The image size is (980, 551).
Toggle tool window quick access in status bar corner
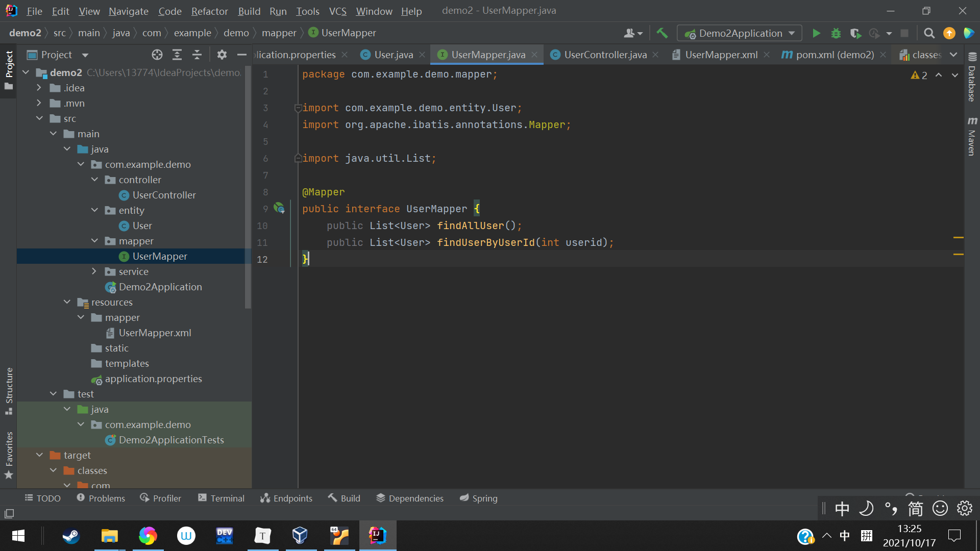[9, 513]
